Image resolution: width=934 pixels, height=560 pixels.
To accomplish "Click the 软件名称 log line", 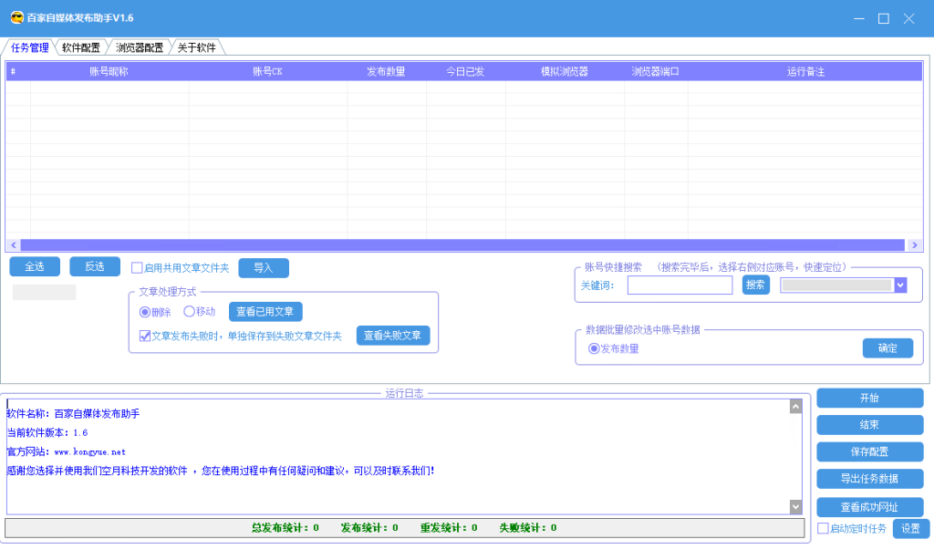I will pyautogui.click(x=73, y=414).
